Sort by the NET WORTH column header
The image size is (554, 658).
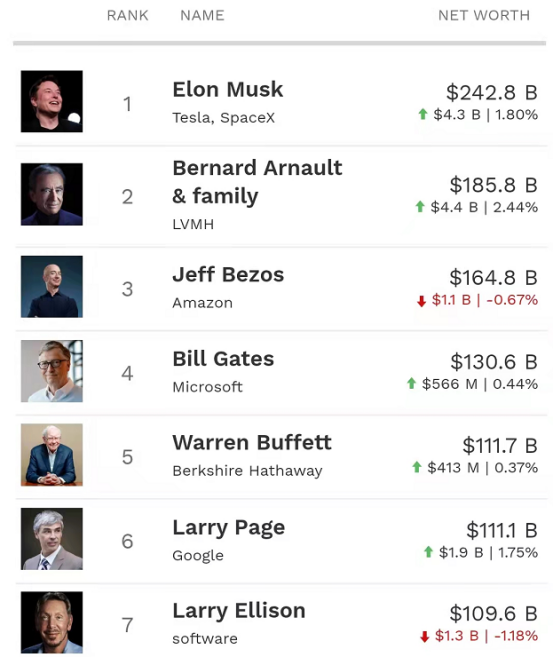484,16
